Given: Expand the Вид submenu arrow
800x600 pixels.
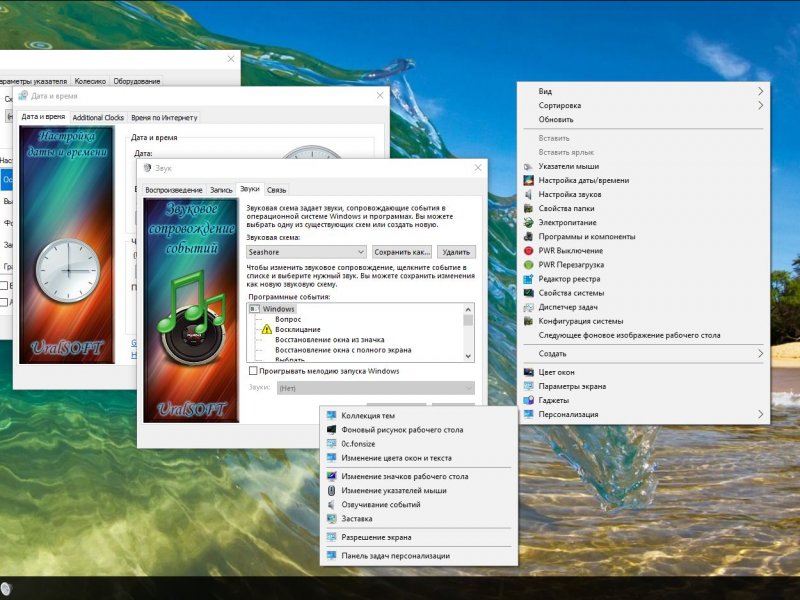Looking at the screenshot, I should pyautogui.click(x=760, y=91).
